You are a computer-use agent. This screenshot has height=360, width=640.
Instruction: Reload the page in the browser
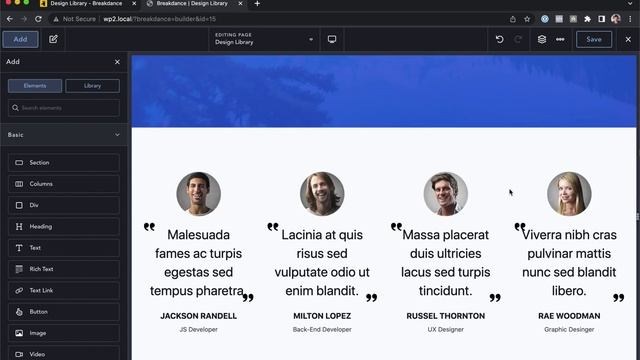[38, 19]
